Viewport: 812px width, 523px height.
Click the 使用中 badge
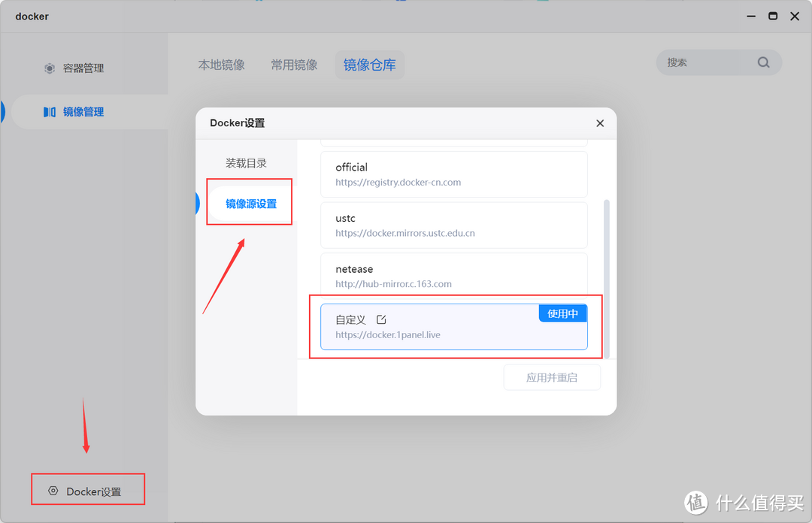click(x=562, y=313)
